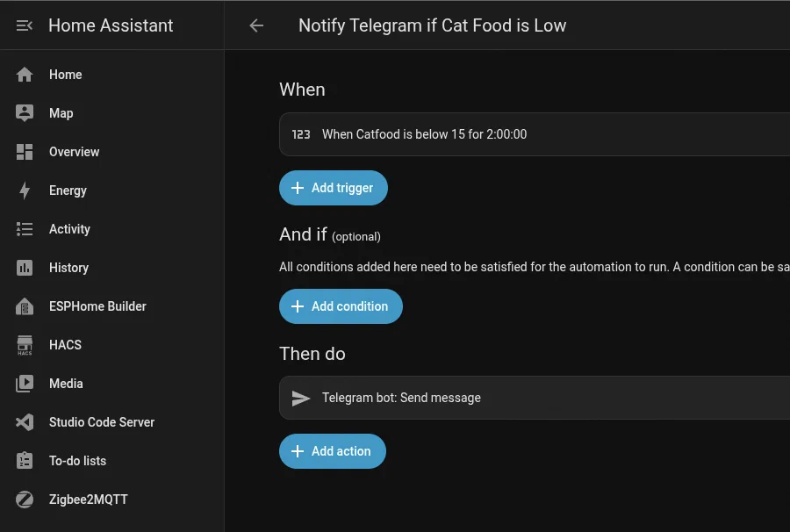The width and height of the screenshot is (790, 532).
Task: Add a new condition
Action: pyautogui.click(x=341, y=306)
